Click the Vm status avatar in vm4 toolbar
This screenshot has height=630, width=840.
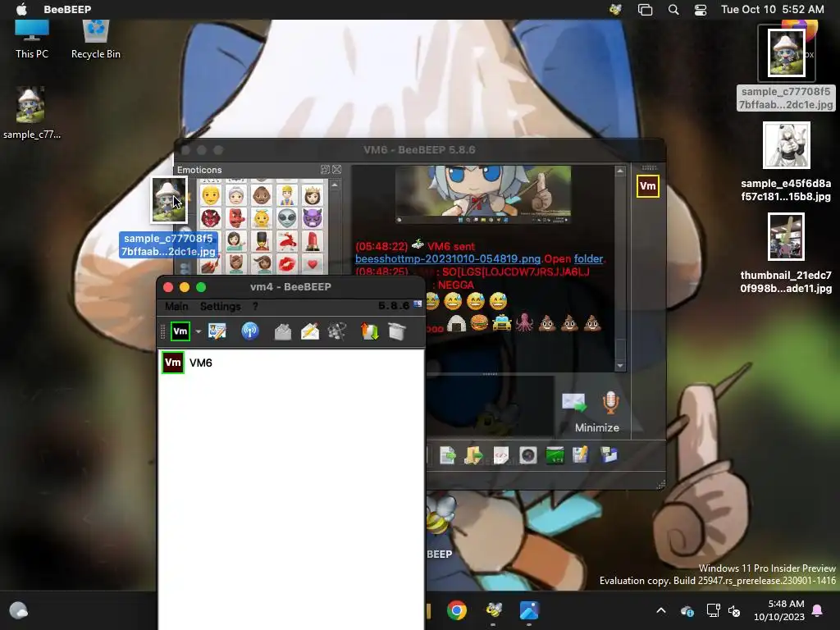(x=180, y=331)
